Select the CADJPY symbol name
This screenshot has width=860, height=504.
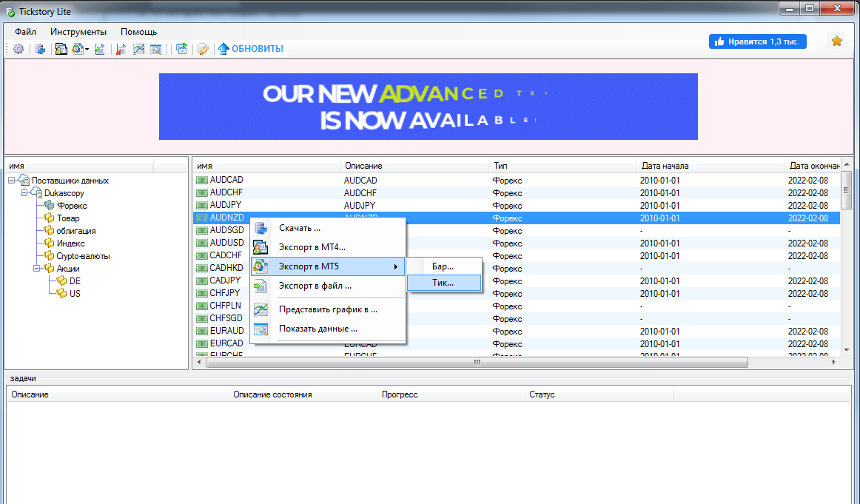tap(225, 280)
